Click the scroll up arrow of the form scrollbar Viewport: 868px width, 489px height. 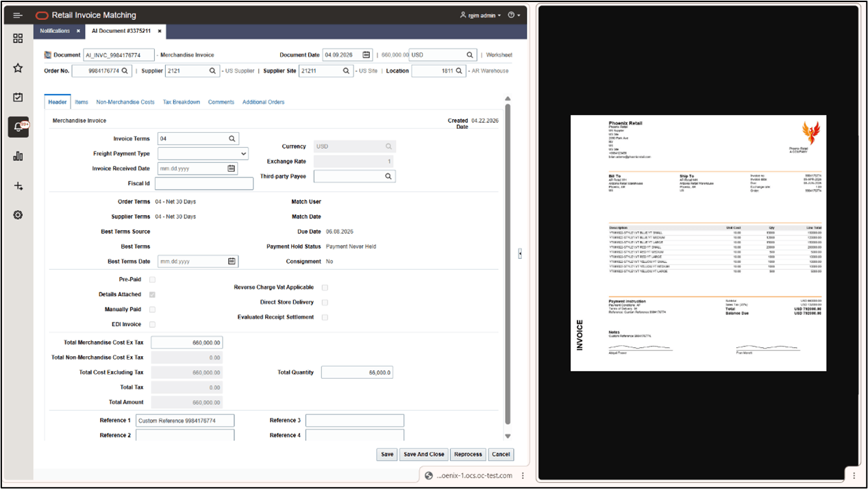tap(508, 99)
